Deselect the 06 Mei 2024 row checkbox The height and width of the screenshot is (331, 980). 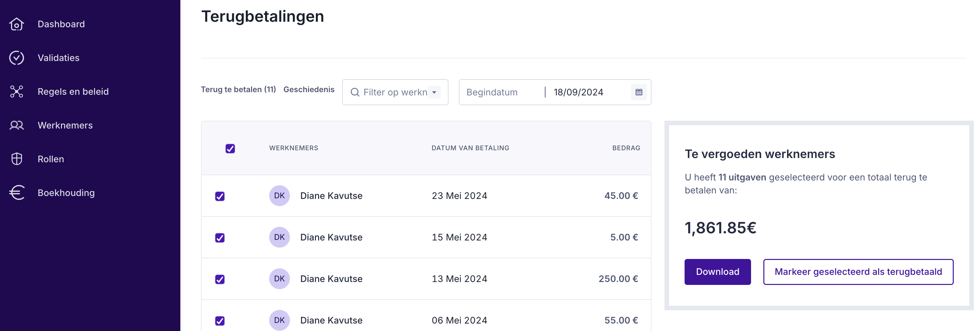coord(220,321)
